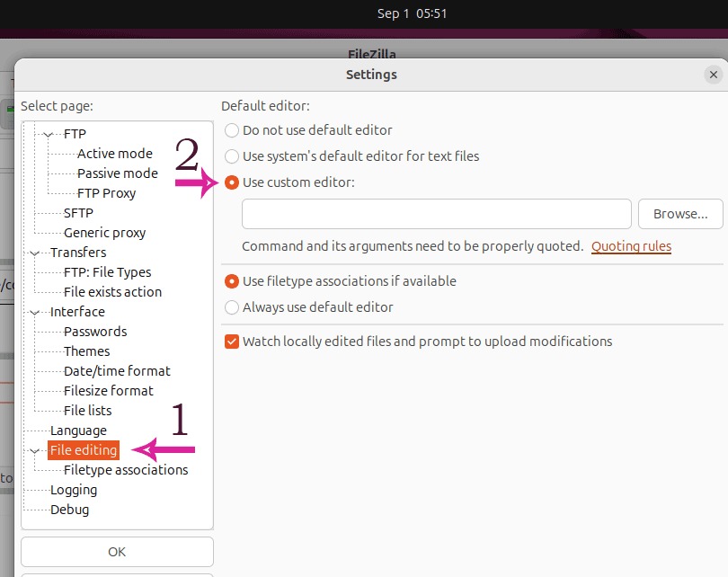Open the Debug settings page
This screenshot has height=577, width=728.
pos(69,510)
